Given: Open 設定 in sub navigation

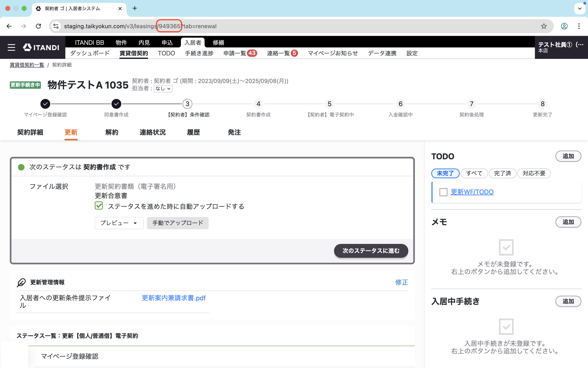Looking at the screenshot, I should pyautogui.click(x=412, y=53).
